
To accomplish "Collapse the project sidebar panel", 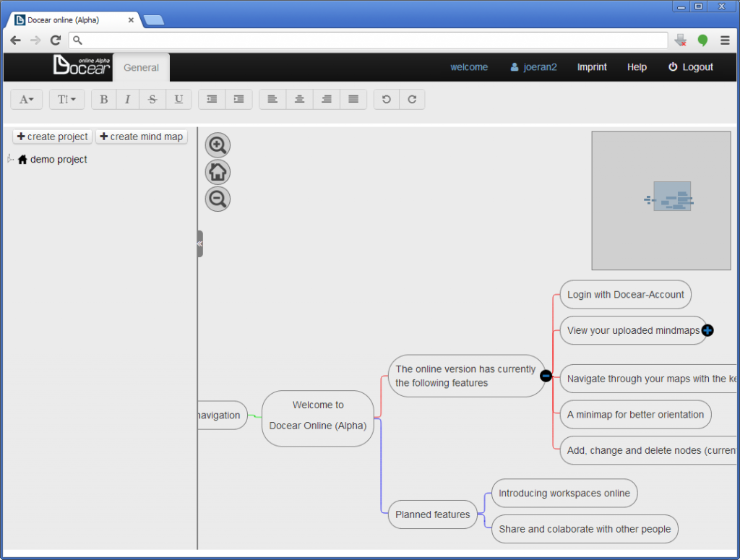I will (200, 244).
